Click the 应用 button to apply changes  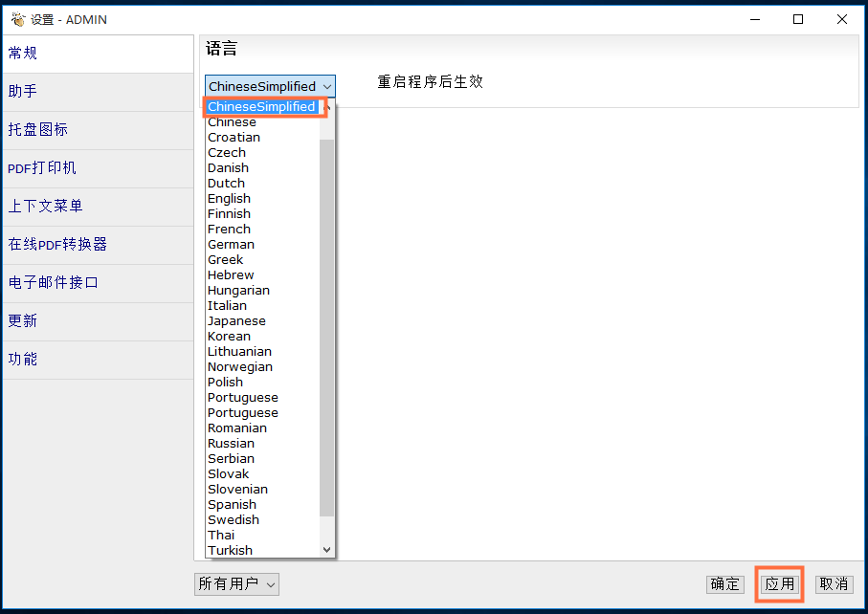pos(779,583)
